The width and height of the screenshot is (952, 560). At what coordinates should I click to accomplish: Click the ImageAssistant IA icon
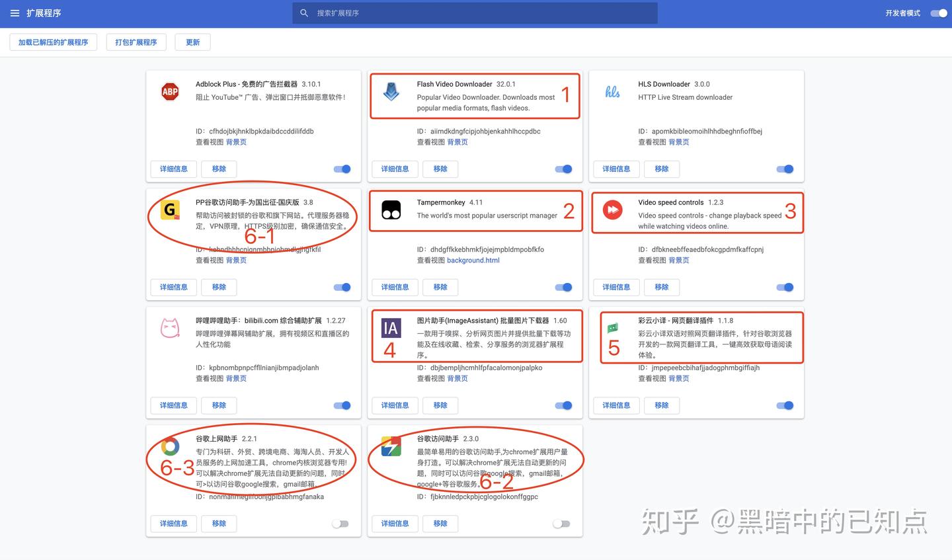click(x=391, y=328)
